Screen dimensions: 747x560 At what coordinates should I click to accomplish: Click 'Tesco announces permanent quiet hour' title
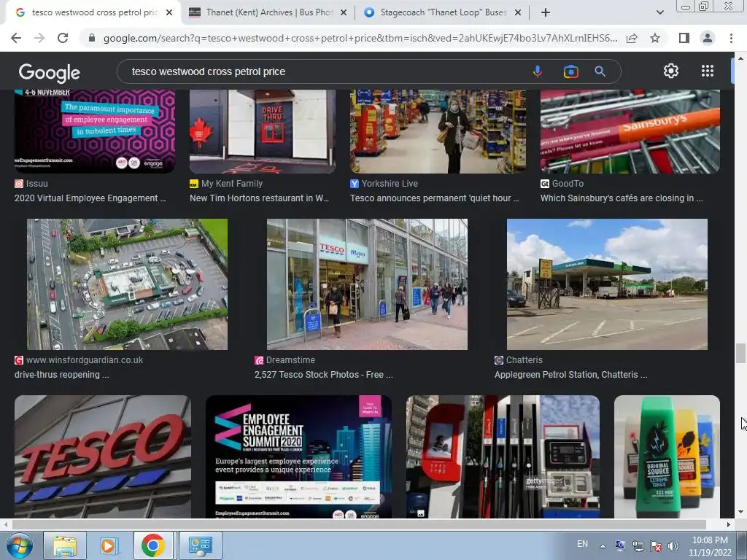point(435,198)
